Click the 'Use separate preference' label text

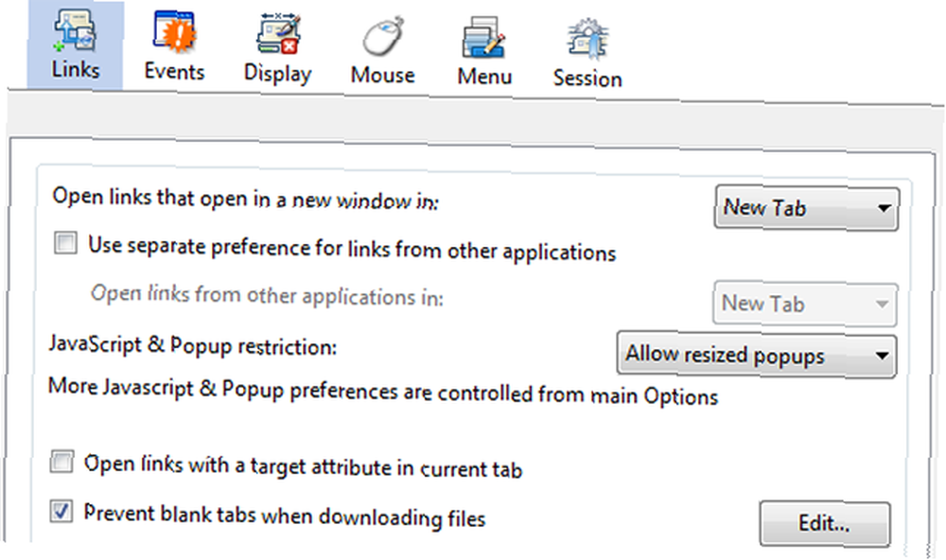352,249
